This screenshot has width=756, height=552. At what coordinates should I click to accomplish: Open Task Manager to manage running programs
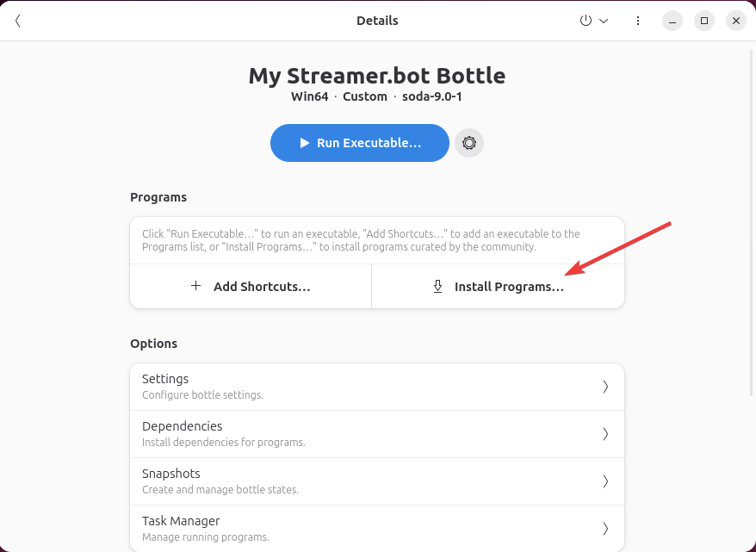(x=377, y=528)
